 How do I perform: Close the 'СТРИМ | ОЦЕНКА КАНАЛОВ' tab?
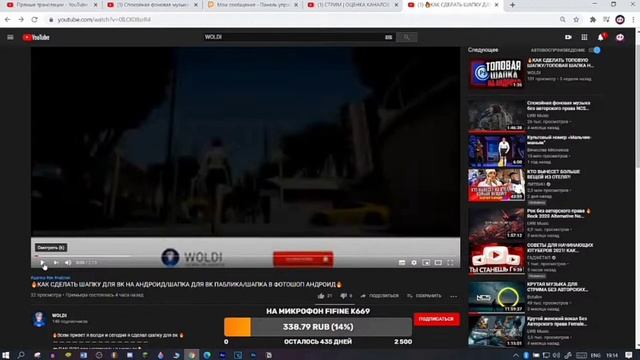tap(396, 5)
